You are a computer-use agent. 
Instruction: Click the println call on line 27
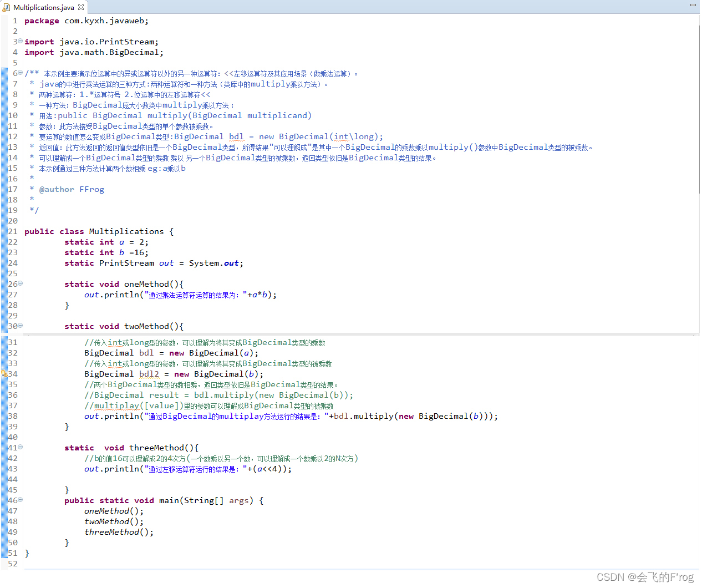pyautogui.click(x=180, y=295)
